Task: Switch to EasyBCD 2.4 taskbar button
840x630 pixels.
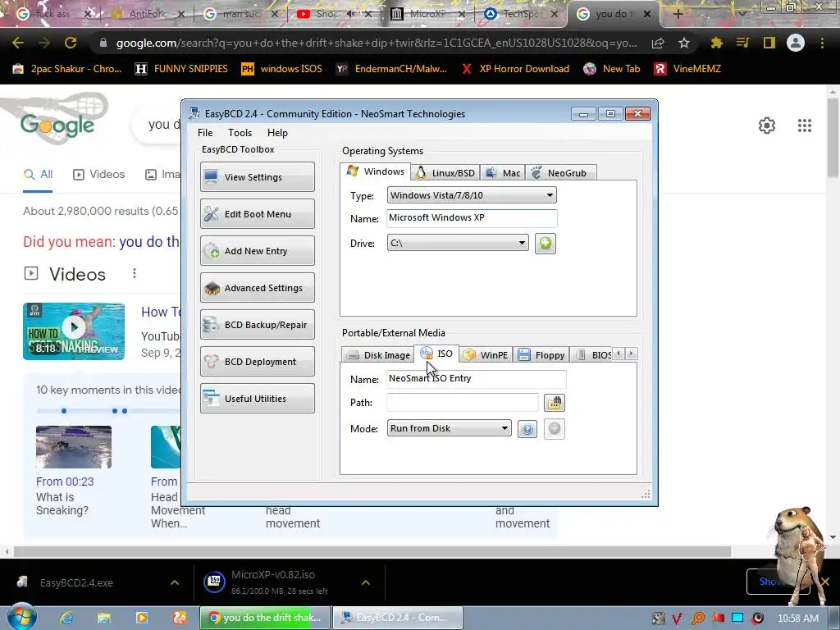Action: click(x=397, y=618)
